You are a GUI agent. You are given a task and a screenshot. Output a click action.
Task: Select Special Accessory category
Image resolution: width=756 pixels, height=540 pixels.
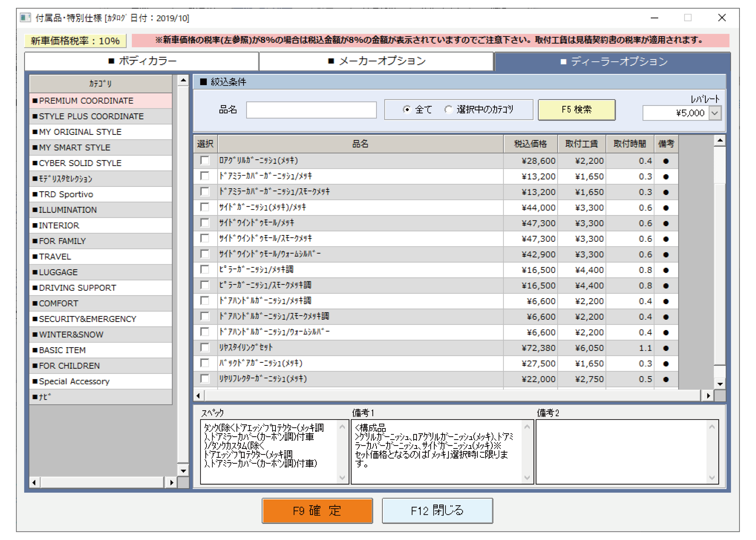(101, 381)
